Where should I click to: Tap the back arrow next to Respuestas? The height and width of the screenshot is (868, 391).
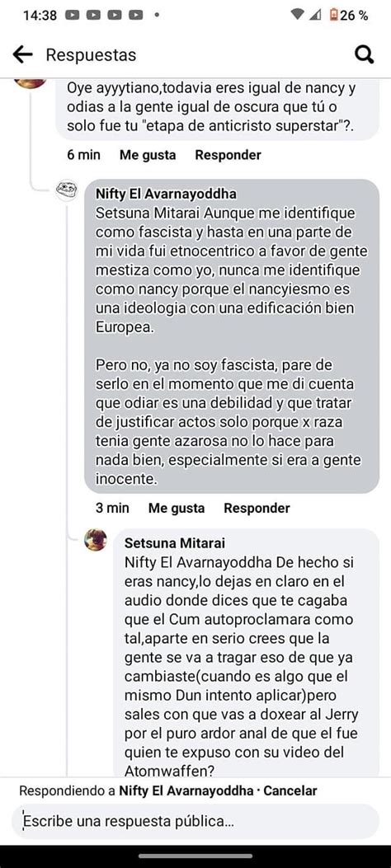(22, 54)
